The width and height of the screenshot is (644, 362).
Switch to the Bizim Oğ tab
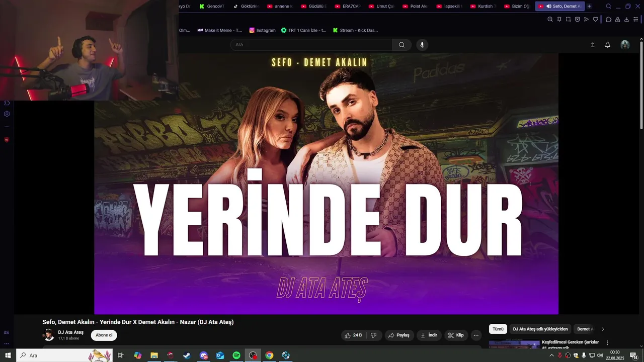coord(517,6)
